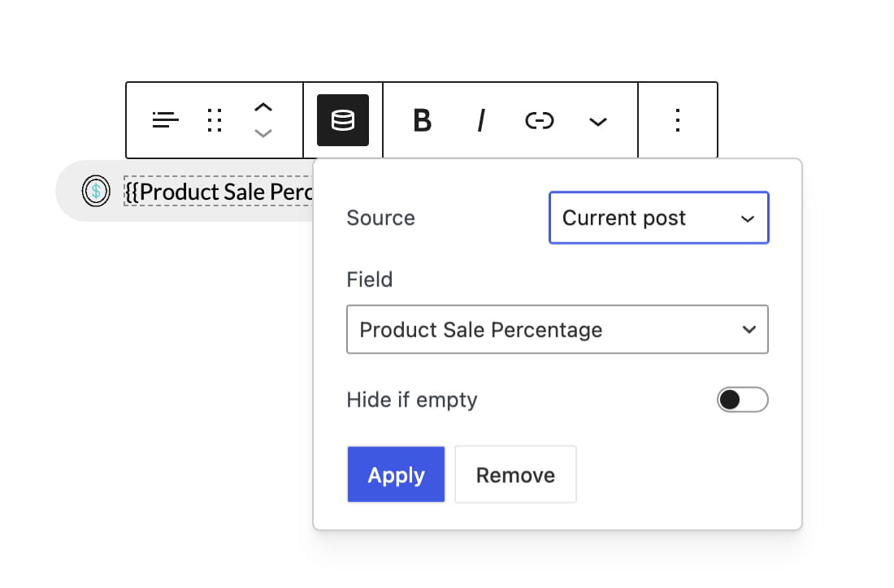This screenshot has width=894, height=588.
Task: Open the Source dropdown showing Current post
Action: [x=659, y=218]
